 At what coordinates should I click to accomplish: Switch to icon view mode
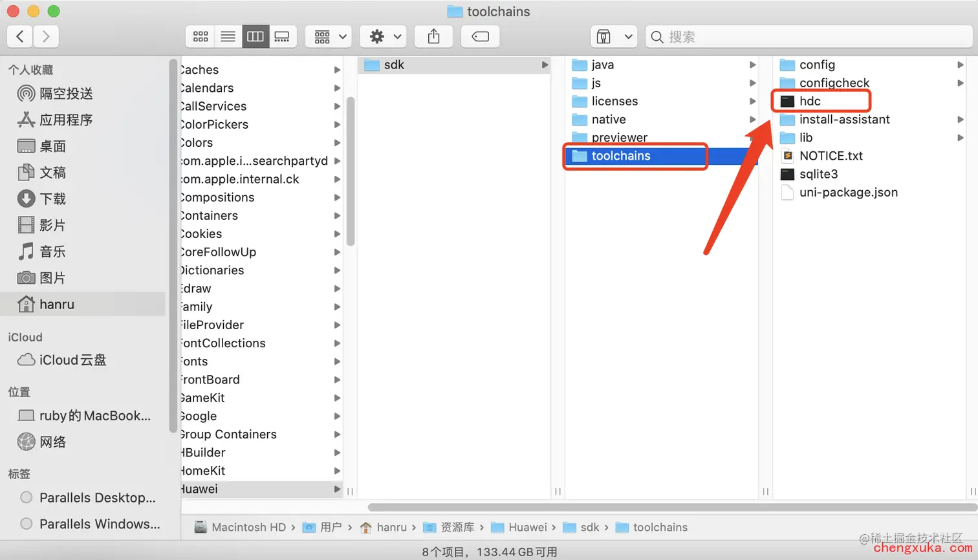pyautogui.click(x=201, y=36)
